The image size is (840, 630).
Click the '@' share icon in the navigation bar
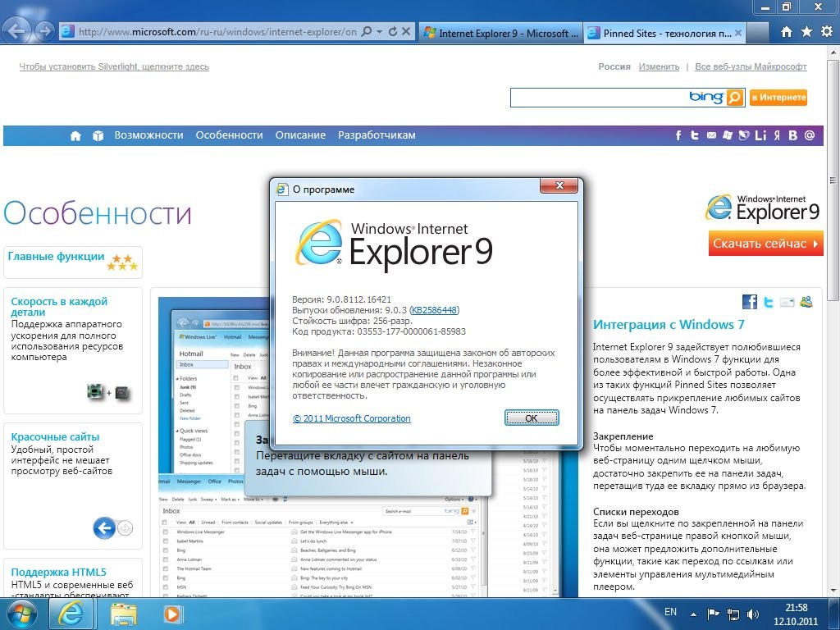pos(810,135)
